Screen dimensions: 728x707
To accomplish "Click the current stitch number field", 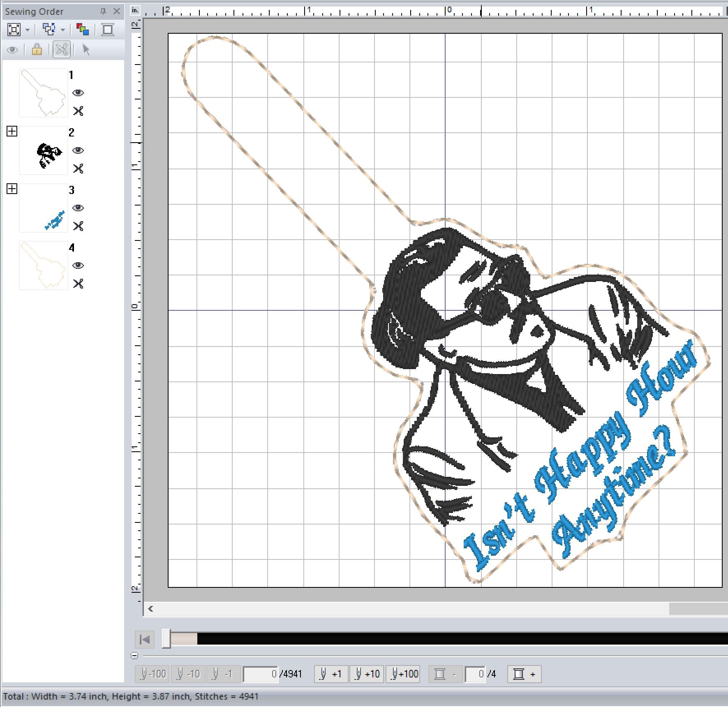I will coord(261,674).
